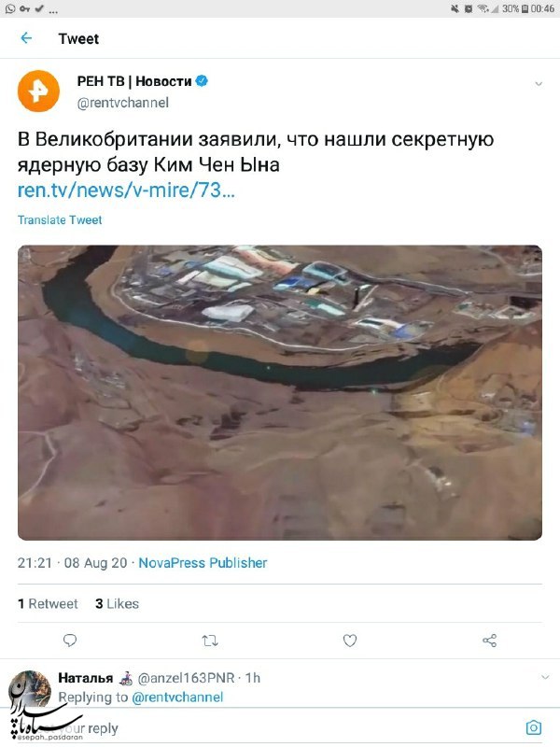Image resolution: width=560 pixels, height=747 pixels.
Task: View the 1 Retweet list
Action: pyautogui.click(x=48, y=603)
